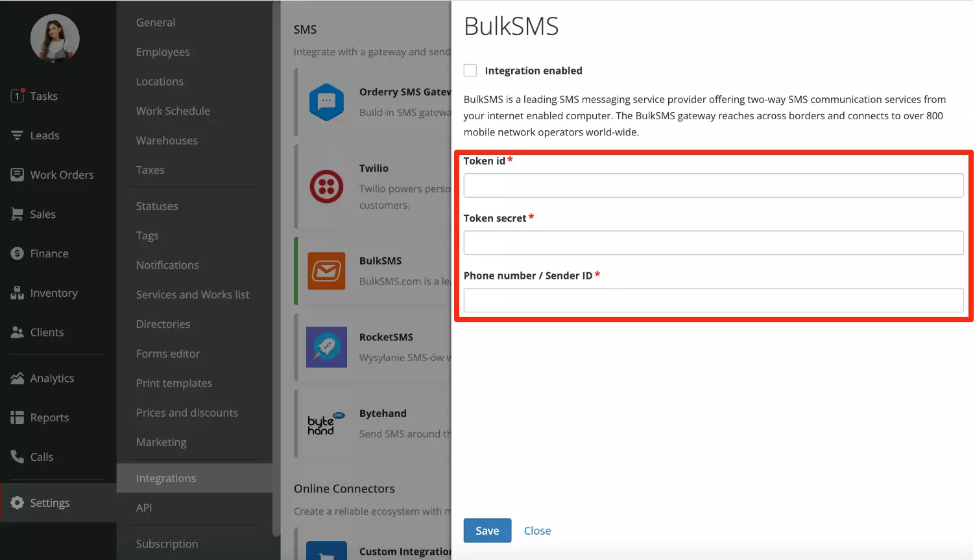The width and height of the screenshot is (975, 560).
Task: Click the Tasks notification icon
Action: pyautogui.click(x=18, y=96)
